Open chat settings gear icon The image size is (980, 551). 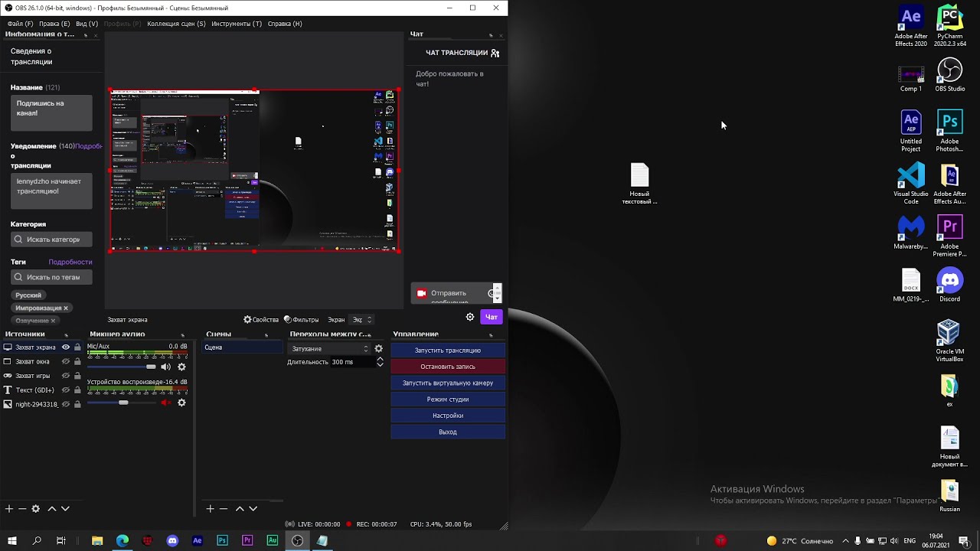tap(470, 317)
